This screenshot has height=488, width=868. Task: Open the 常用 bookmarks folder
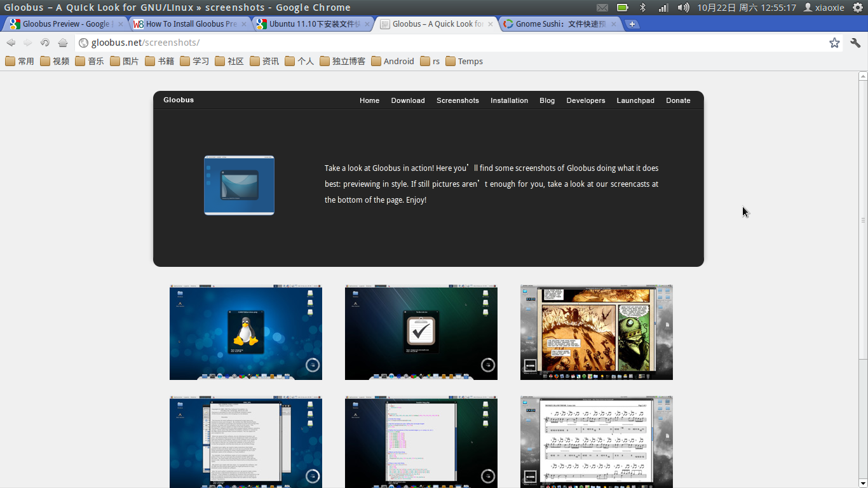(x=20, y=61)
